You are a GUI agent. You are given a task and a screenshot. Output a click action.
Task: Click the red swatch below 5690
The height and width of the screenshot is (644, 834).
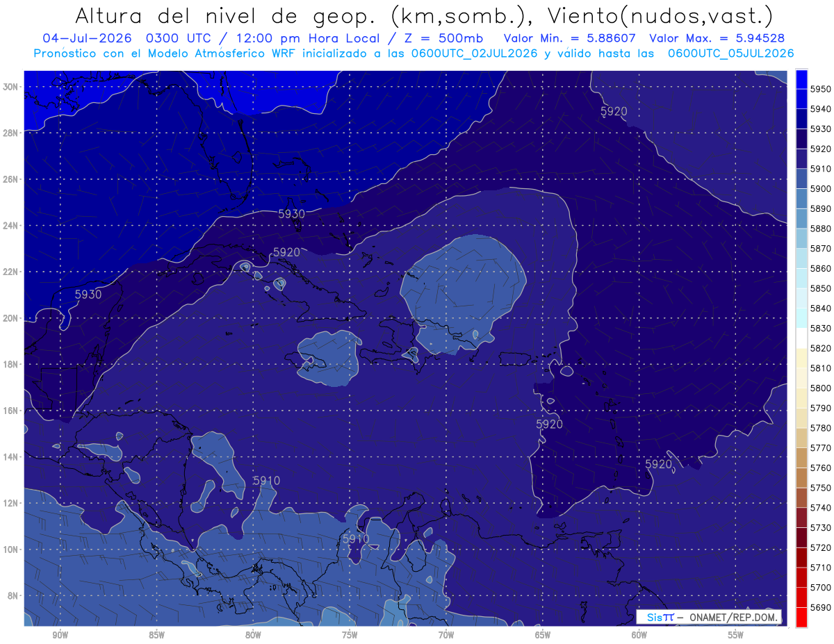tap(801, 617)
